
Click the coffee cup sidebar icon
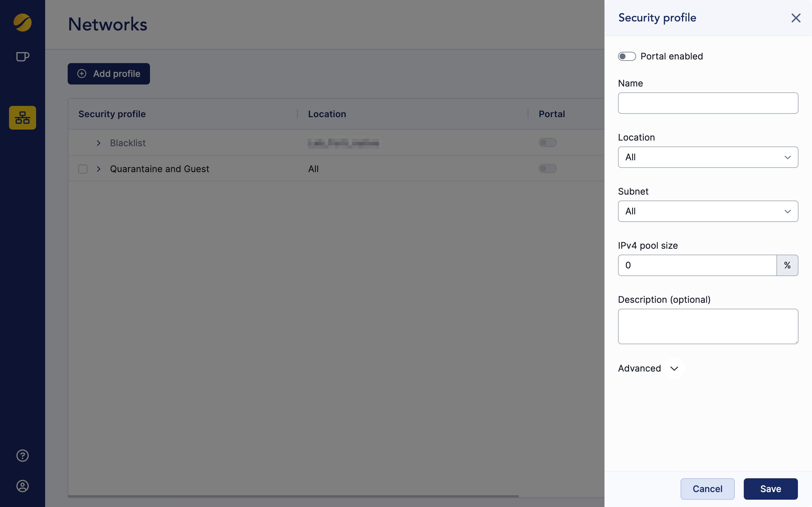click(22, 56)
